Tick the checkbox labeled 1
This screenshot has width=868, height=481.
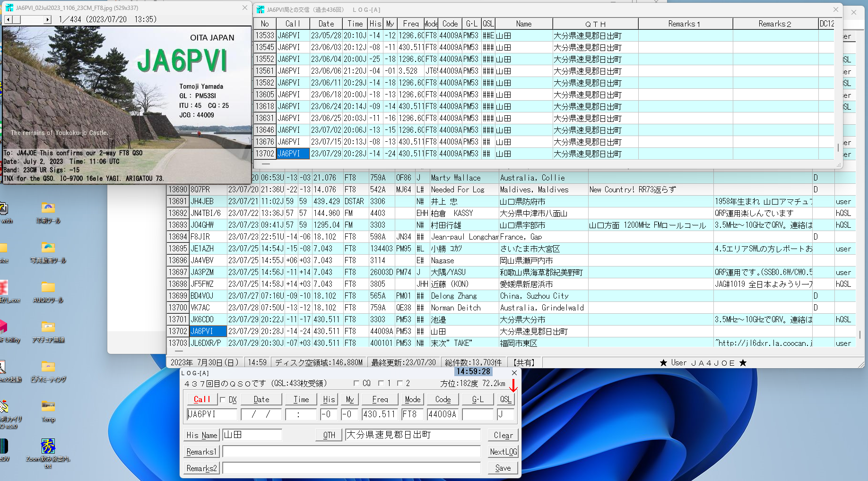[x=381, y=383]
